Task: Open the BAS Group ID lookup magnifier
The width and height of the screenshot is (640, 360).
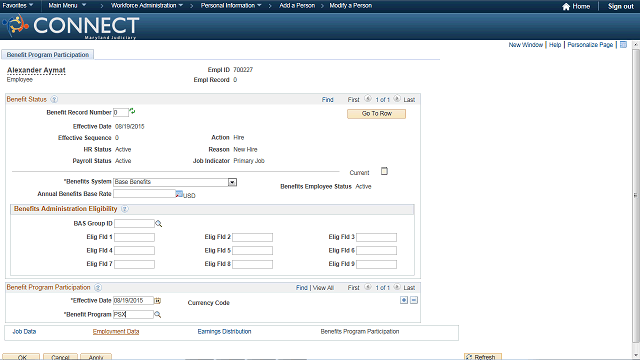Action: coord(158,224)
